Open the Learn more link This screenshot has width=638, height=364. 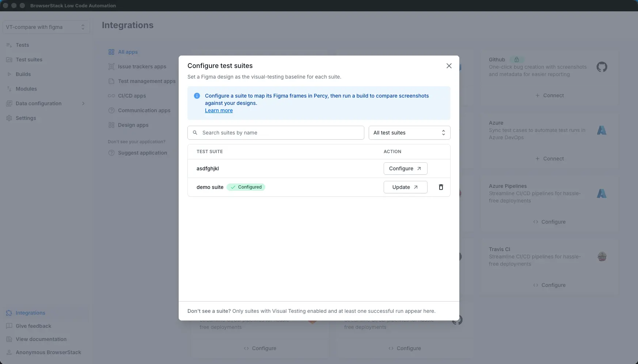click(x=219, y=110)
